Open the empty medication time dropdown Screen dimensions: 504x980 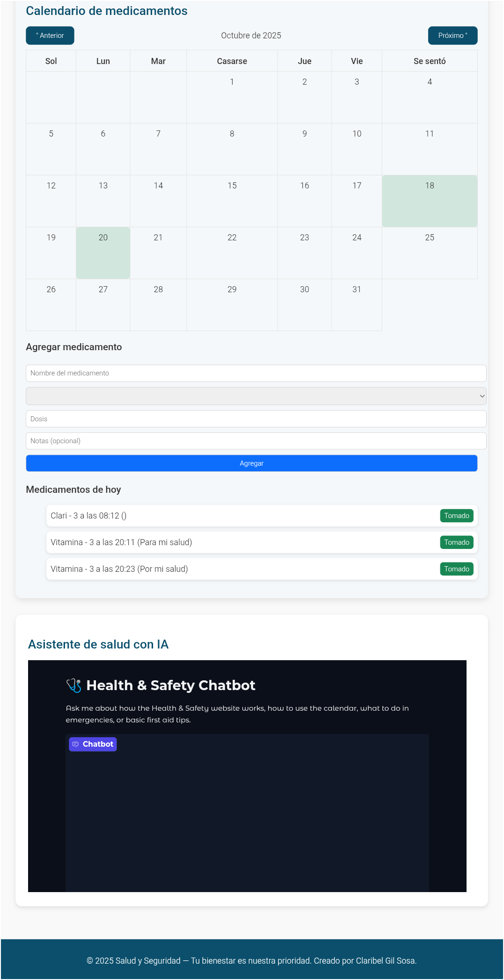click(x=256, y=396)
